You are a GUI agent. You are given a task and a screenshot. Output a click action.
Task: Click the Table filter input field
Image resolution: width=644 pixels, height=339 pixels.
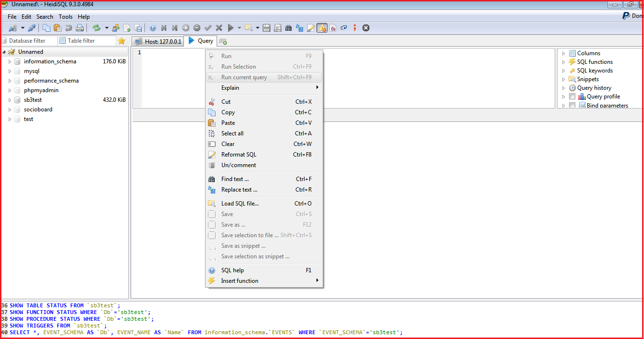point(87,41)
